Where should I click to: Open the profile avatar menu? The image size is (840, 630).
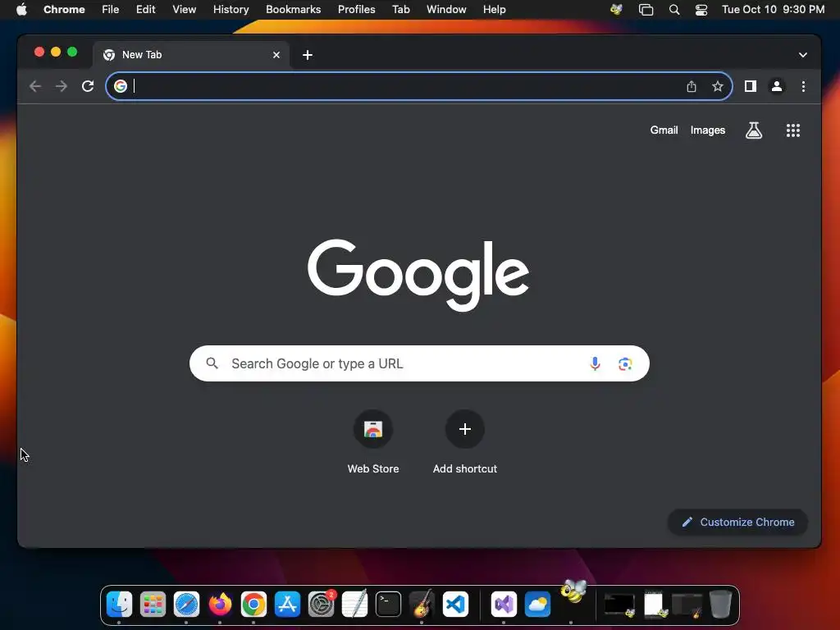pos(777,86)
